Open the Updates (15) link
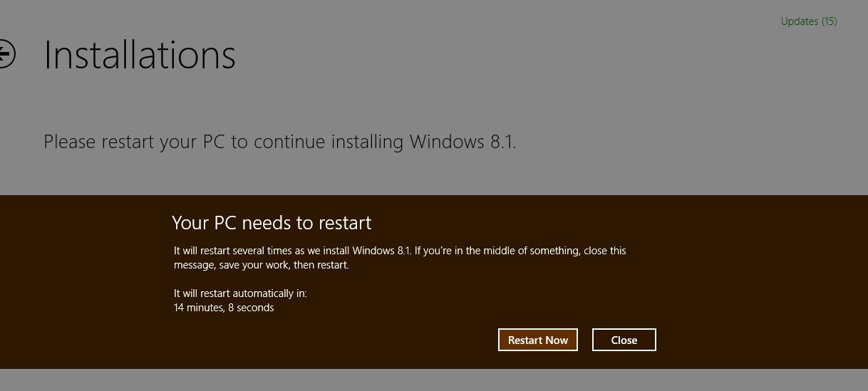 pos(809,21)
